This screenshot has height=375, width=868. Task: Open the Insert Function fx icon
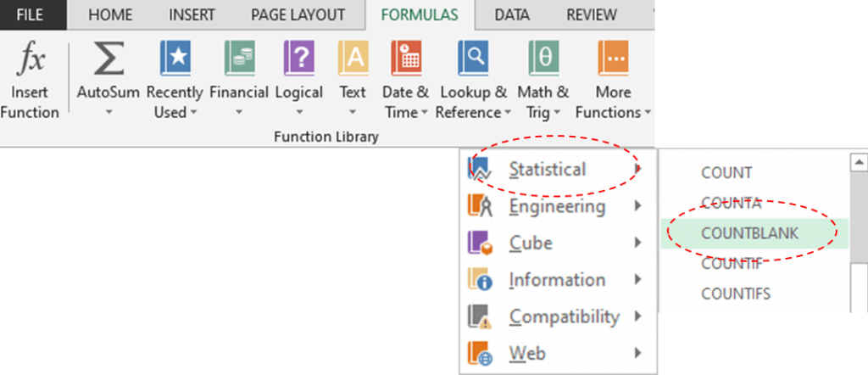point(31,59)
